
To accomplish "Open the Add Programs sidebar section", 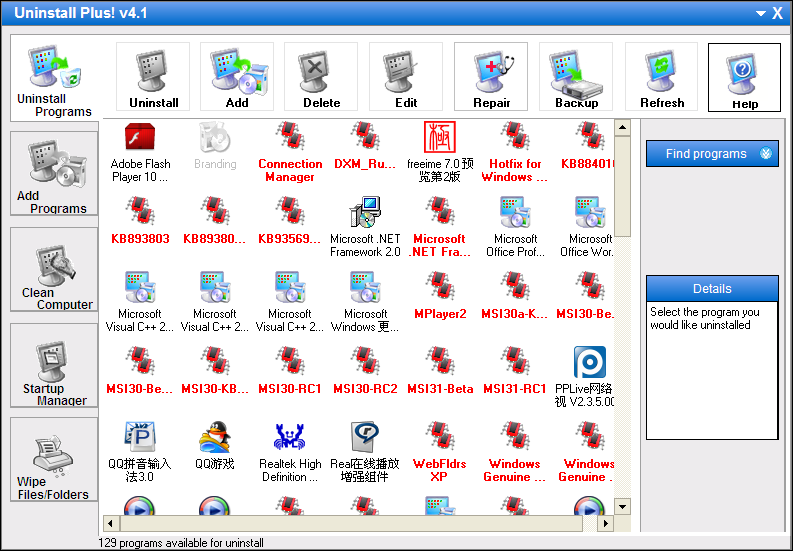I will point(54,174).
